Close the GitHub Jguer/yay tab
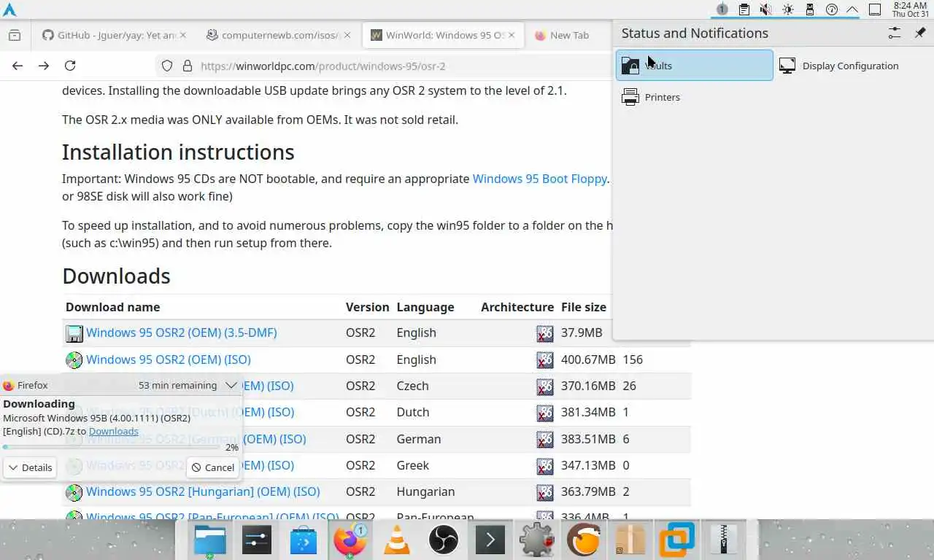Viewport: 934px width, 560px height. click(182, 35)
